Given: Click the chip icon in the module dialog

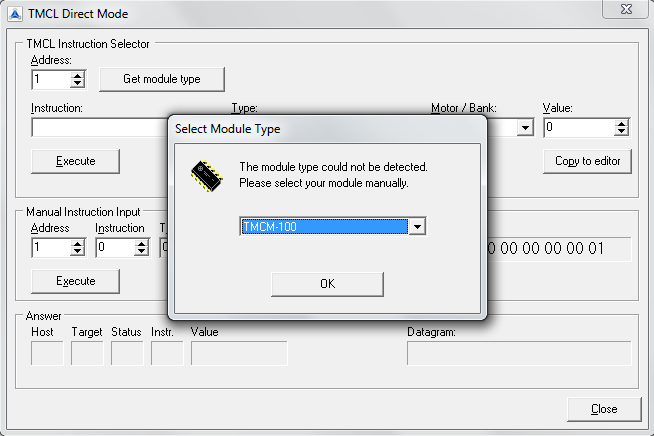Looking at the screenshot, I should coord(207,175).
